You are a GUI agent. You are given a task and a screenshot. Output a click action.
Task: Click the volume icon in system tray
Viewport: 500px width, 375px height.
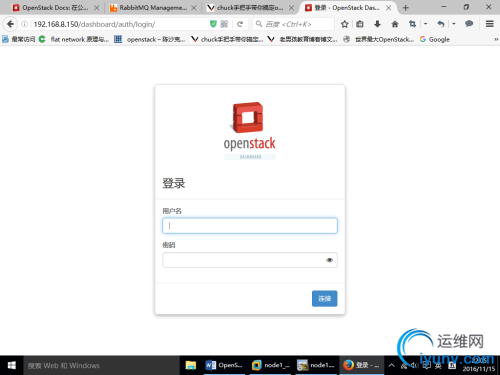[x=414, y=365]
